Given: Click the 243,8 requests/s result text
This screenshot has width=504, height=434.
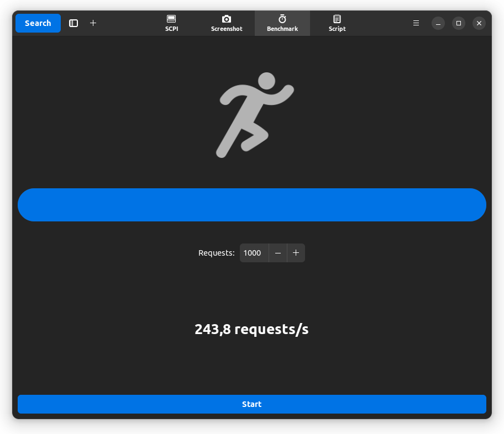Looking at the screenshot, I should click(x=251, y=329).
